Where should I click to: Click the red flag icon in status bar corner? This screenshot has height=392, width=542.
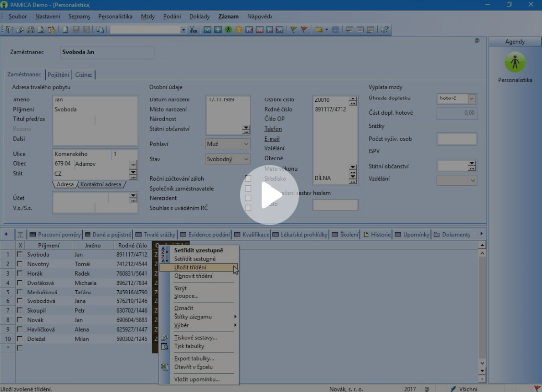537,389
